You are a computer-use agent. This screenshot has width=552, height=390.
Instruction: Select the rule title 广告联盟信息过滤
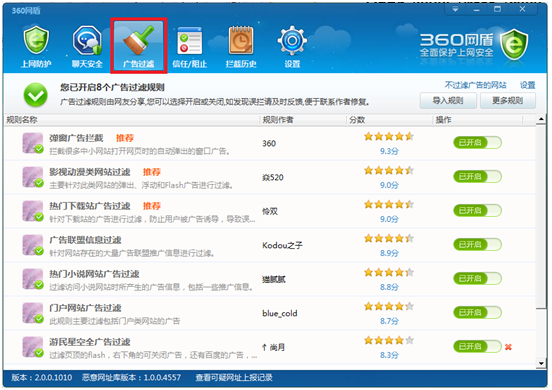tap(85, 240)
